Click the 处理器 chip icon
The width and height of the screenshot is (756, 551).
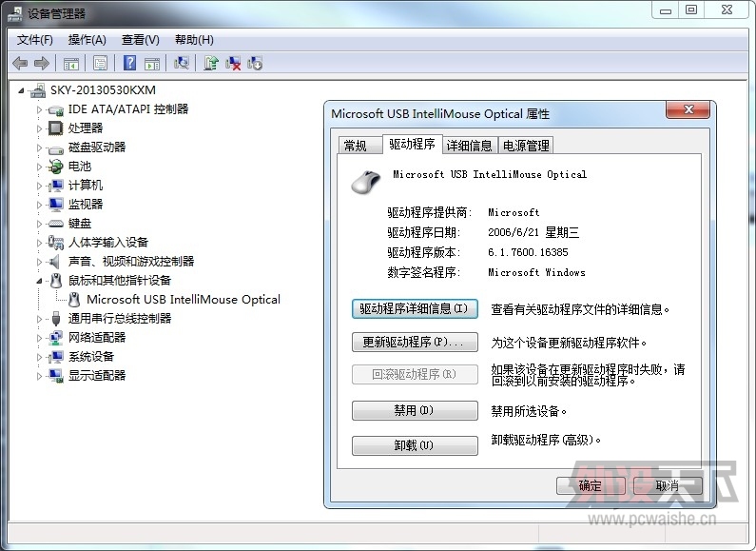[x=56, y=128]
